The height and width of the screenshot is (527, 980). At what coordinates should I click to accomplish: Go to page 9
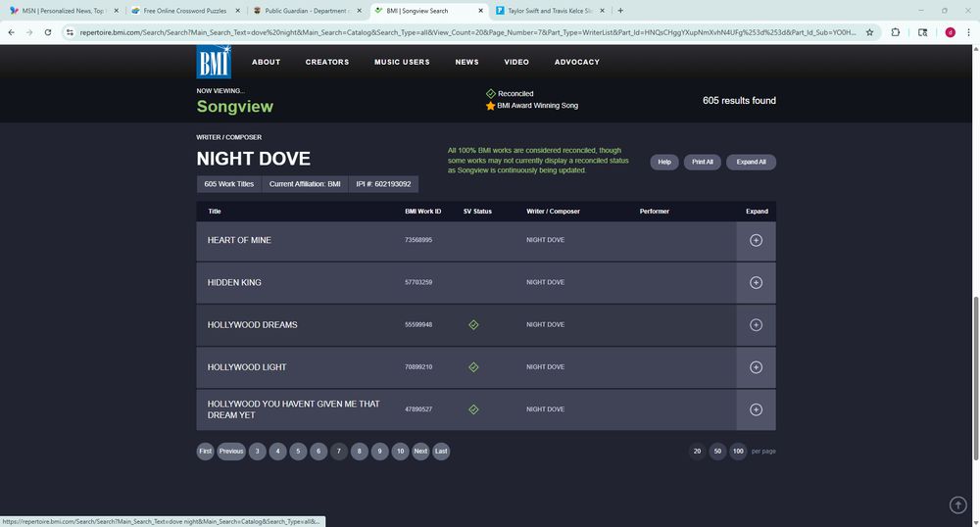tap(380, 451)
